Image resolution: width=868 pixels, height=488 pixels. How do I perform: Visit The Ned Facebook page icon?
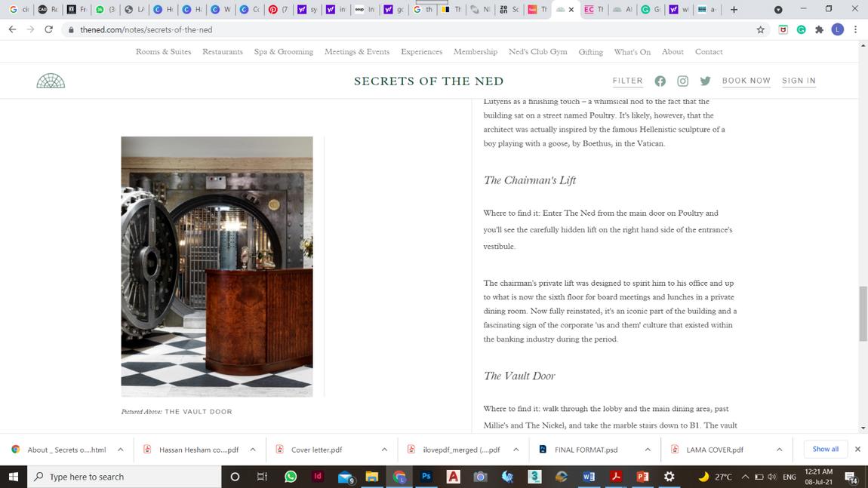(660, 81)
